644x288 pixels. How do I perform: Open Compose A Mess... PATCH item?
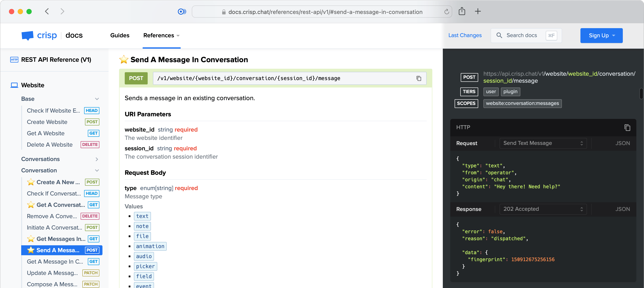click(63, 284)
